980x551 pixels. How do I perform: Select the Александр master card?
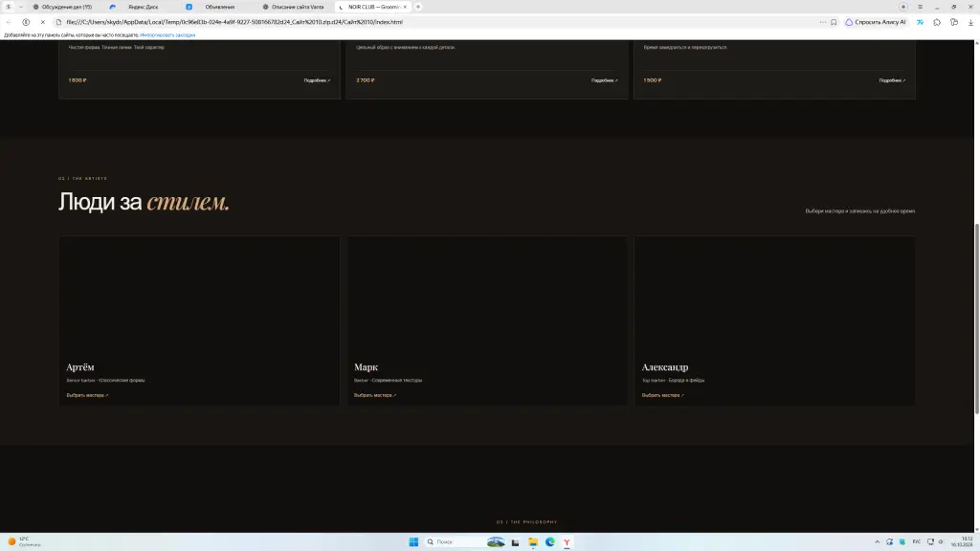click(x=775, y=320)
